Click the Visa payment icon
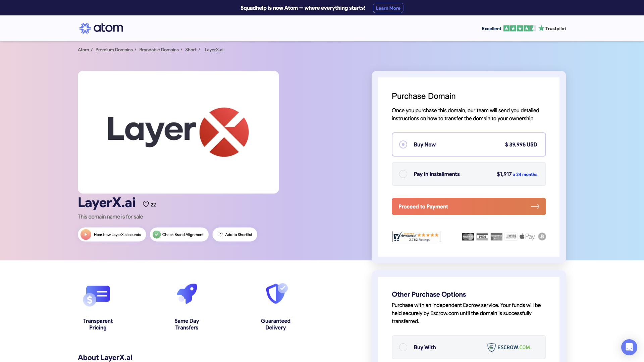The height and width of the screenshot is (362, 644). point(482,236)
